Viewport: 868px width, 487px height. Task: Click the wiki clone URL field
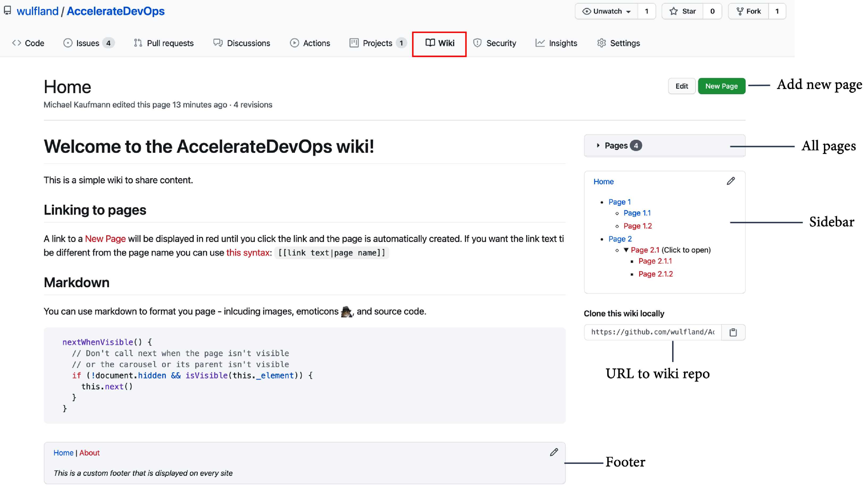[x=653, y=332]
